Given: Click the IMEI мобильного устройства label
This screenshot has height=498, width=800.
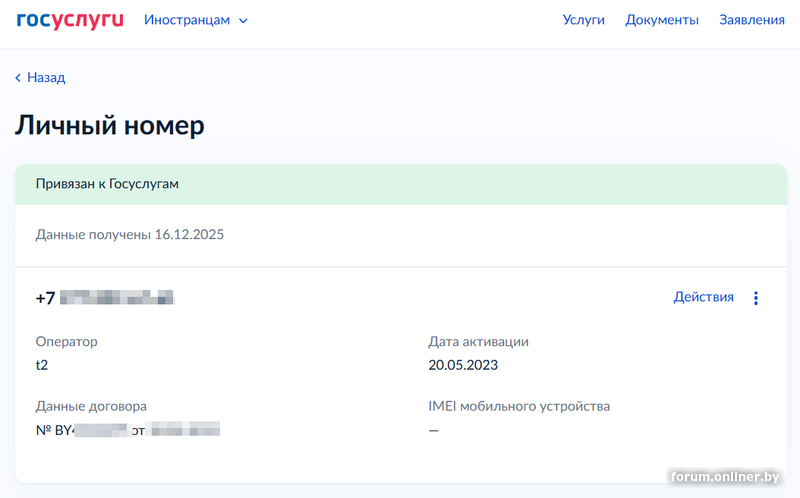Looking at the screenshot, I should [x=519, y=406].
